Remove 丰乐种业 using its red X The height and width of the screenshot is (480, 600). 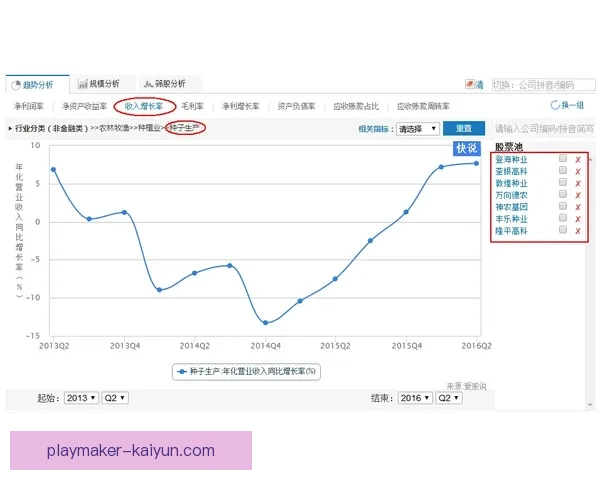pyautogui.click(x=578, y=219)
